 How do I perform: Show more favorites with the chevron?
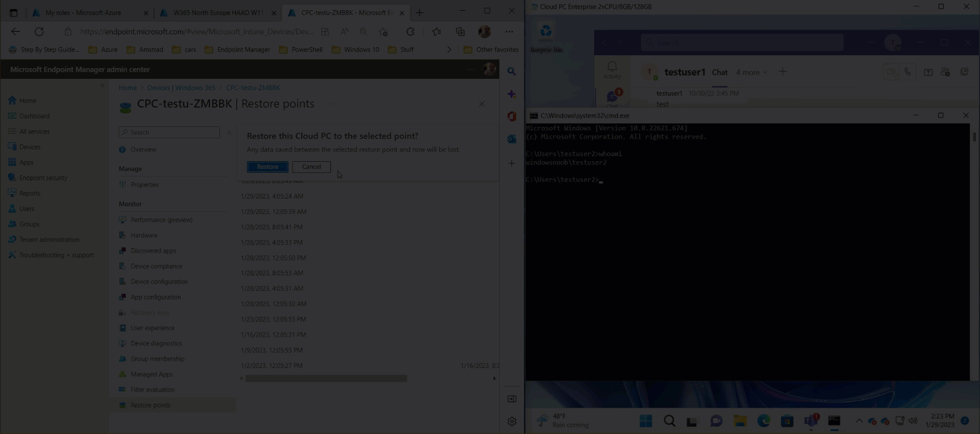[x=449, y=50]
